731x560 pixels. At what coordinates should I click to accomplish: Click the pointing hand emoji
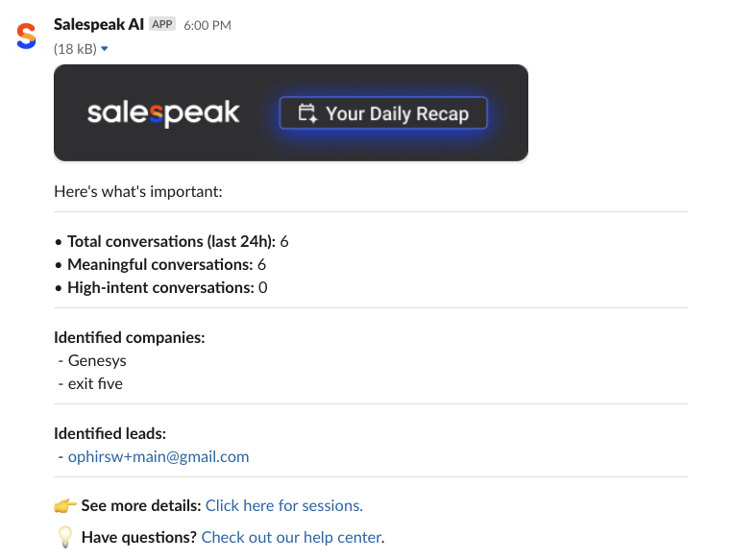64,505
